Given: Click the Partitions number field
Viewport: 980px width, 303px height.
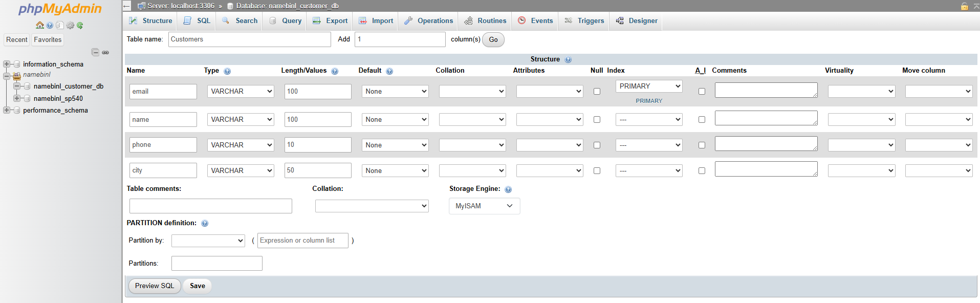Looking at the screenshot, I should tap(217, 263).
